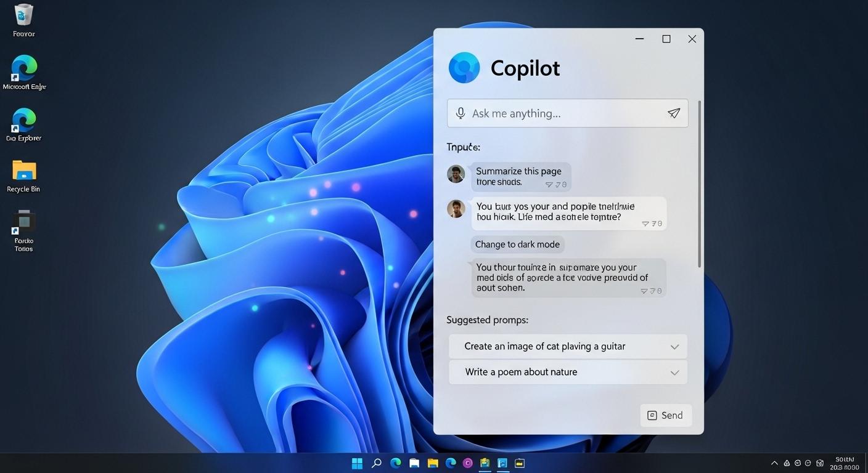Expand the 'Create an image of cat' prompt
Viewport: 868px width, 473px height.
click(674, 346)
